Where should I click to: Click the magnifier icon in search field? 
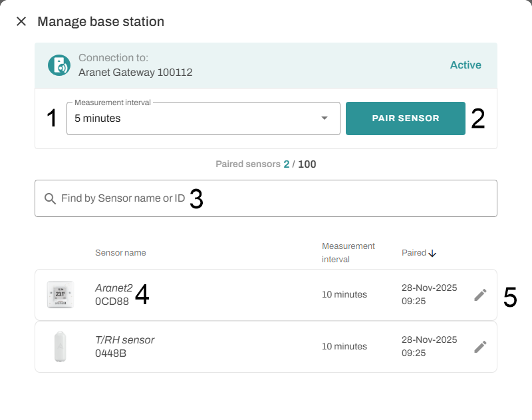click(50, 198)
